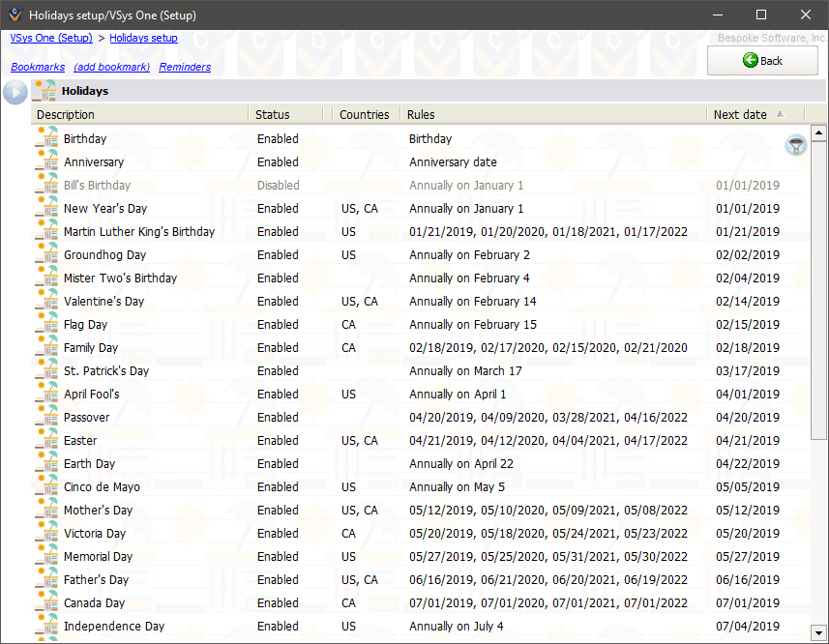
Task: Open the Bookmarks link
Action: [x=38, y=67]
